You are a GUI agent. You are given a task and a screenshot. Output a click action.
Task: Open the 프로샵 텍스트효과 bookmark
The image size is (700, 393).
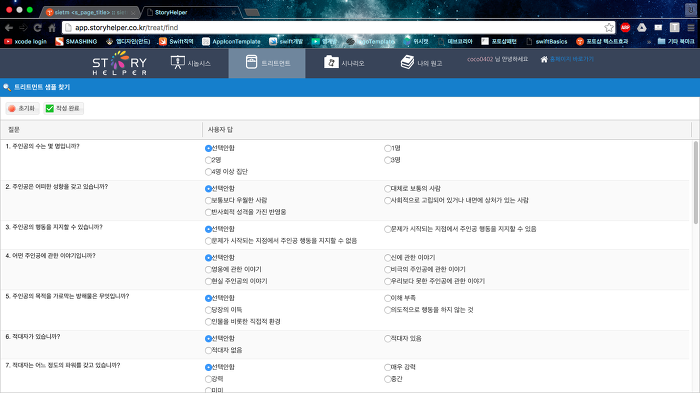coord(602,42)
